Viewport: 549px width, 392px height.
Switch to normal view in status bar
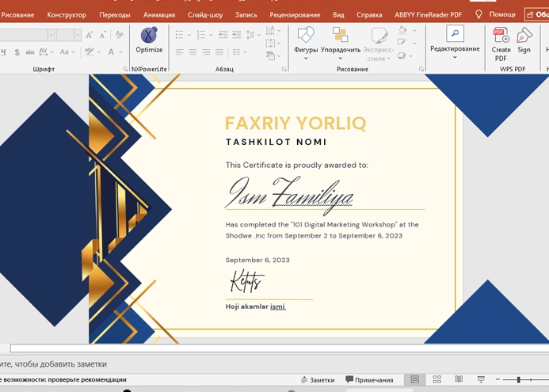pos(415,379)
